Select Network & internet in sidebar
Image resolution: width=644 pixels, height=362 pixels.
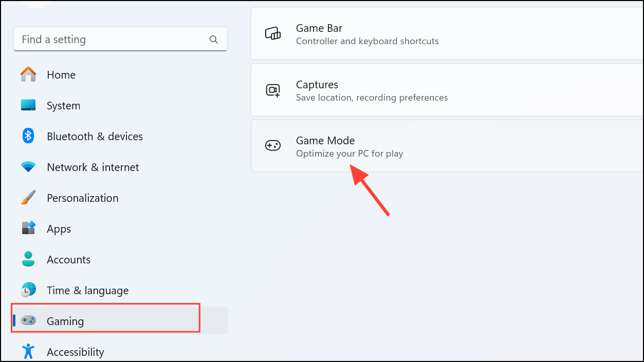(93, 167)
